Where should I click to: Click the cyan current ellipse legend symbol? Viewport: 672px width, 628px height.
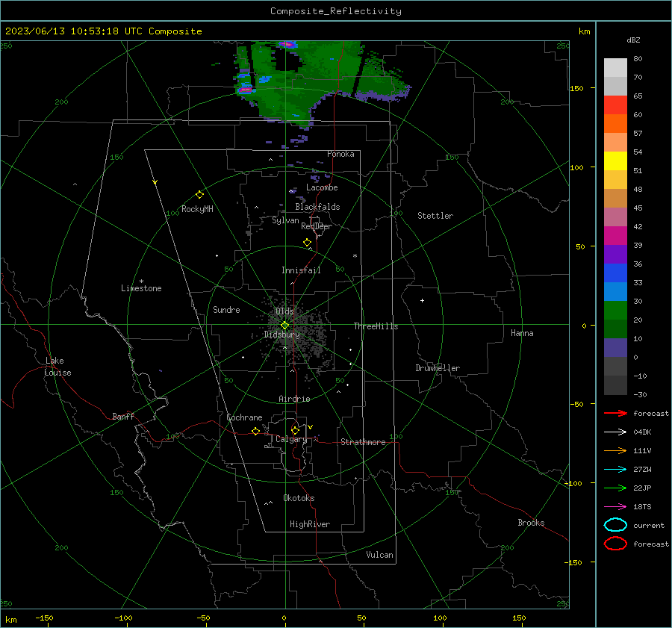pyautogui.click(x=615, y=525)
